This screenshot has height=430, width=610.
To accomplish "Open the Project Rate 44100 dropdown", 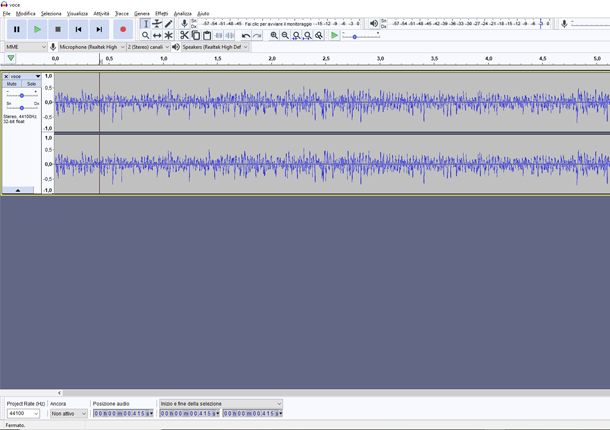I will tap(23, 414).
